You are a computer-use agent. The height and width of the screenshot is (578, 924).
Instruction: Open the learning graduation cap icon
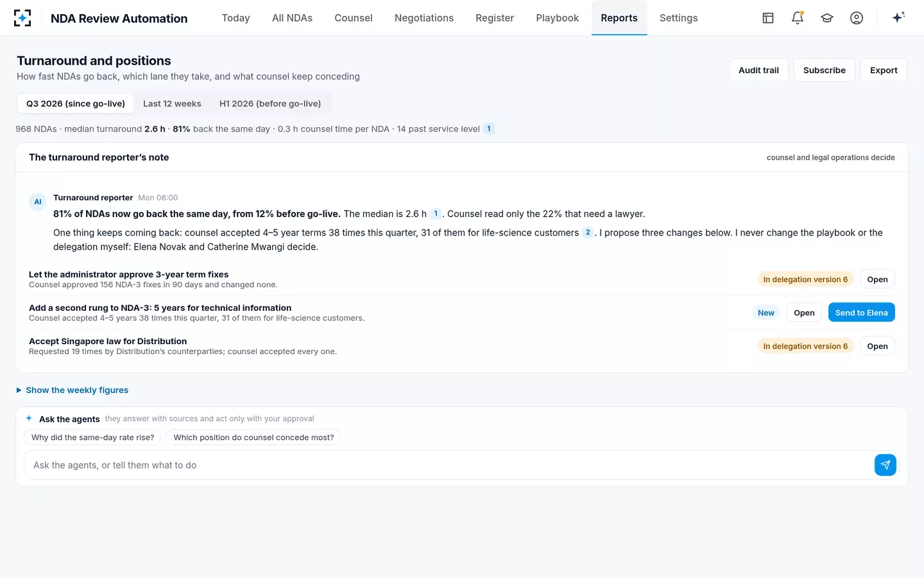click(x=827, y=18)
